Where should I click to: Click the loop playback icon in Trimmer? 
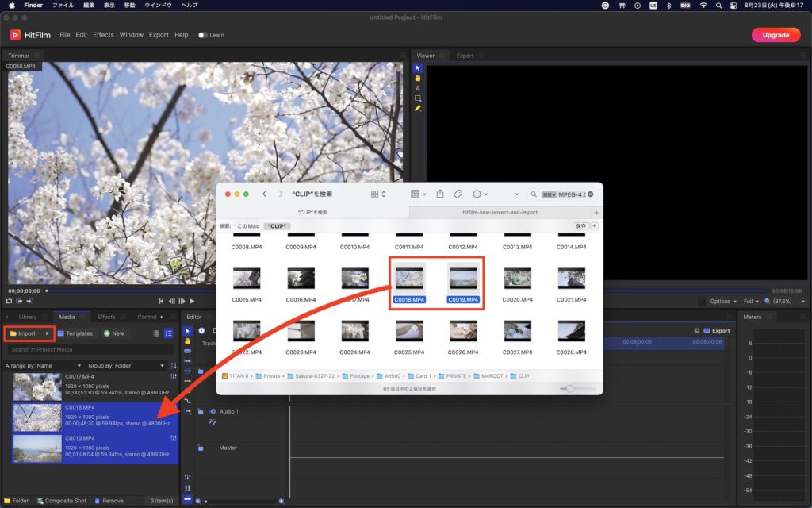click(10, 301)
